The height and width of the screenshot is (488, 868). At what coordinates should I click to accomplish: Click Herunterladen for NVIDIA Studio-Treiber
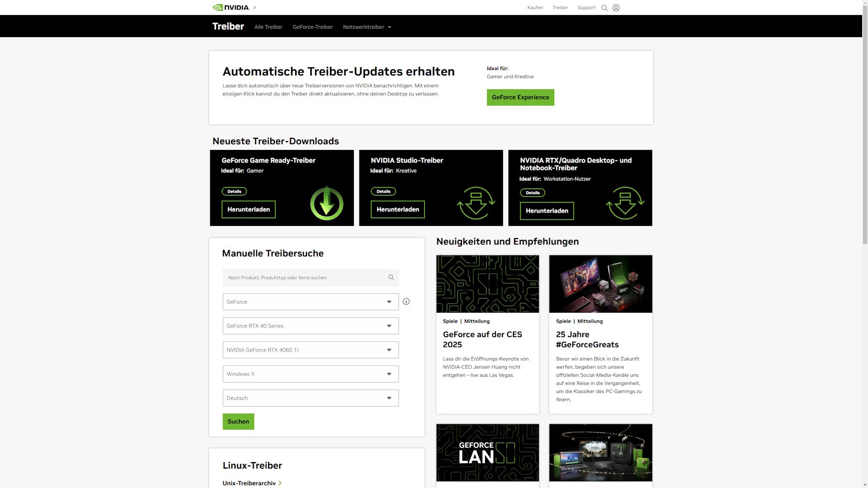pyautogui.click(x=397, y=209)
